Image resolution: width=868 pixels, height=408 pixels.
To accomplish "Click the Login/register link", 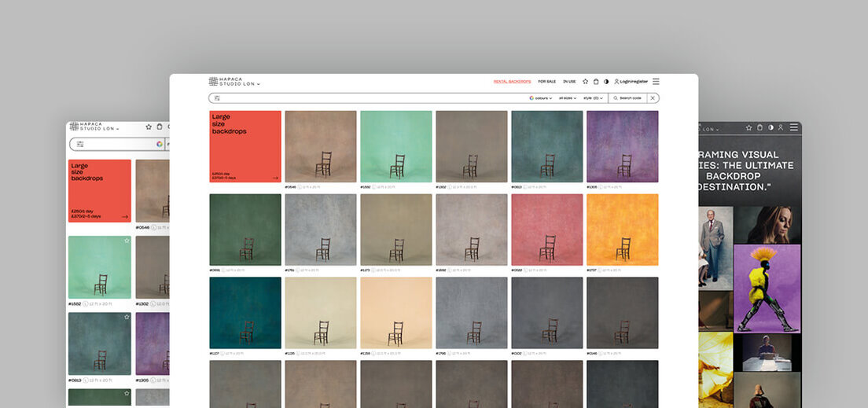I will pos(631,82).
